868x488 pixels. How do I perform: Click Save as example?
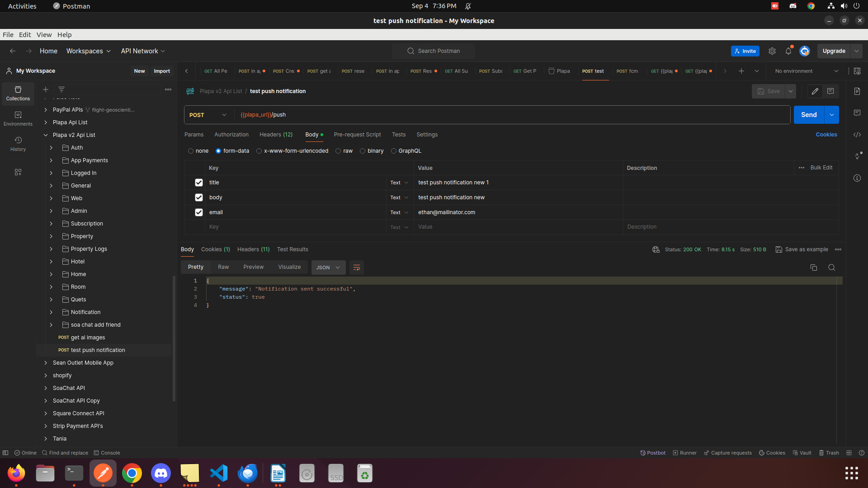(802, 249)
